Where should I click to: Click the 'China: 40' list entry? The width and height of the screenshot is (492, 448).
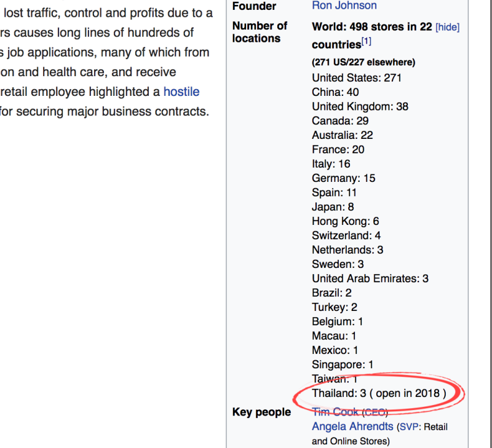(x=335, y=92)
